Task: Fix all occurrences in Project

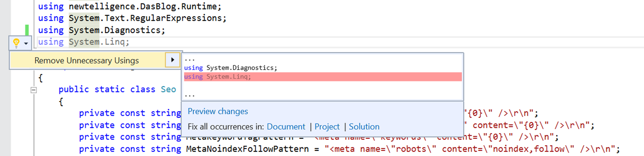Action: 327,127
